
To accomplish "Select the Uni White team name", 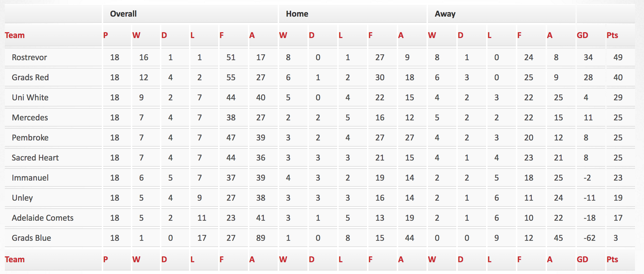I will pyautogui.click(x=30, y=98).
